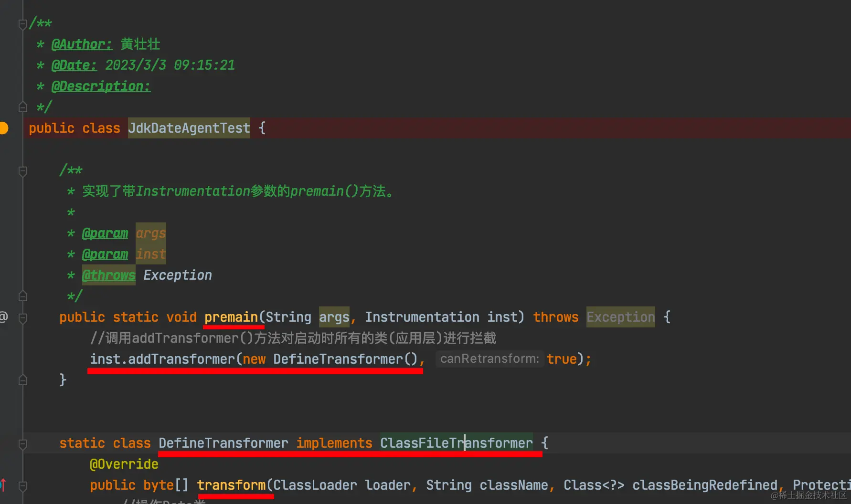Click the @ gutter icon next to premain

[3, 317]
